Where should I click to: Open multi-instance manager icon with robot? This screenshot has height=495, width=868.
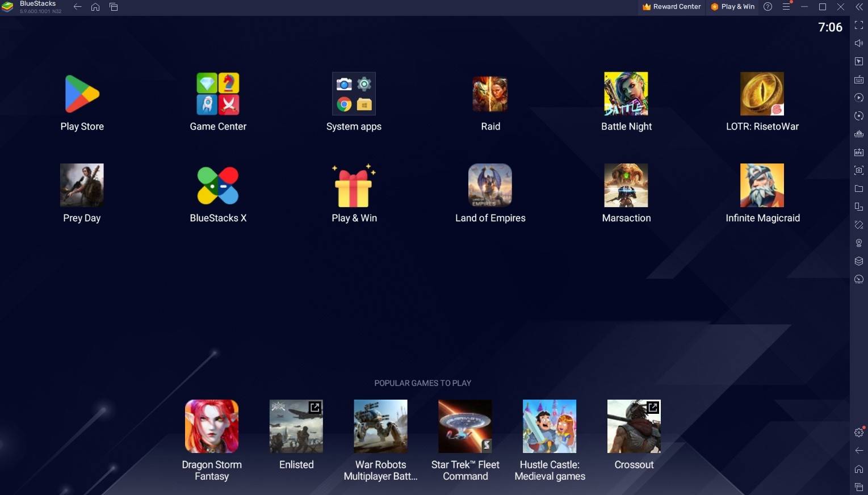tap(859, 134)
